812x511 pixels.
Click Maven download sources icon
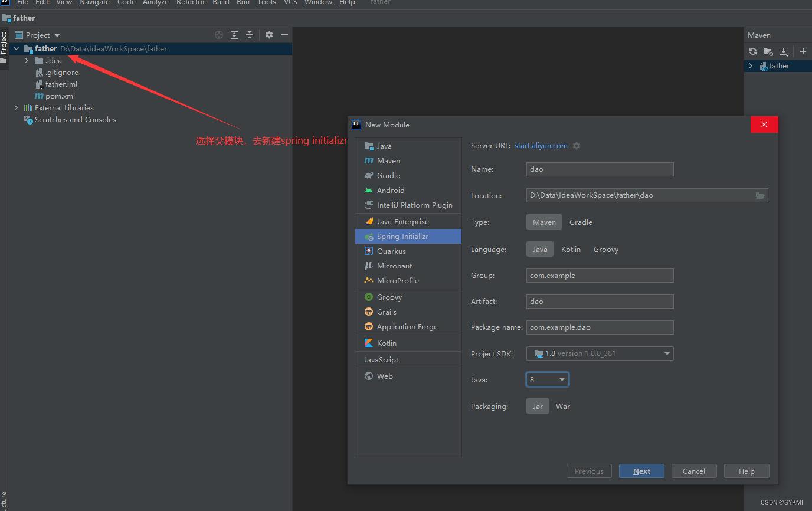click(784, 51)
